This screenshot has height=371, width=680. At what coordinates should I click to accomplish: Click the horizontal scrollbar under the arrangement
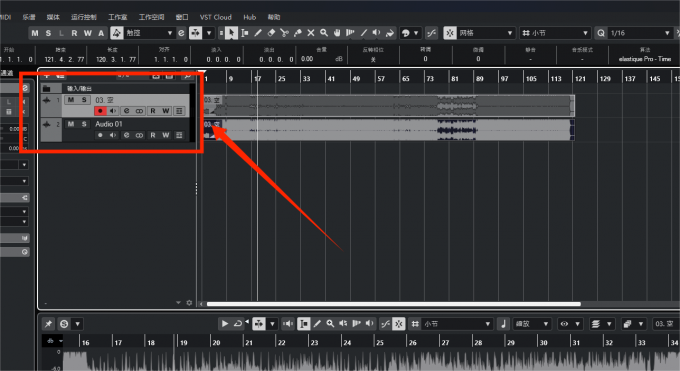(394, 304)
